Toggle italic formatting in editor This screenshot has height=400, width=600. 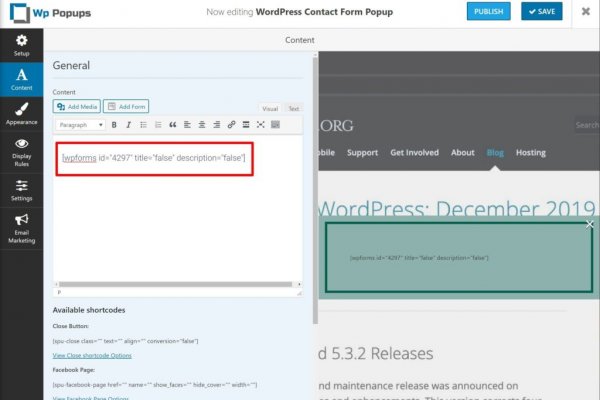[129, 125]
